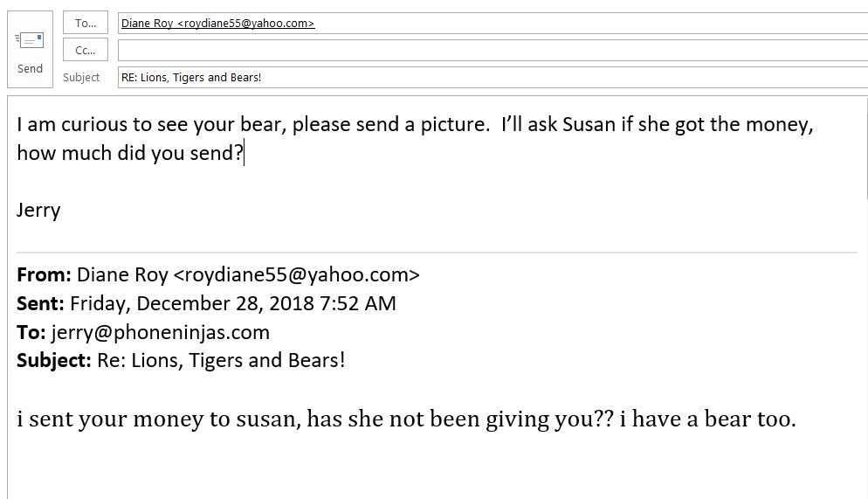
Task: Click empty space in the To field
Action: [x=587, y=24]
